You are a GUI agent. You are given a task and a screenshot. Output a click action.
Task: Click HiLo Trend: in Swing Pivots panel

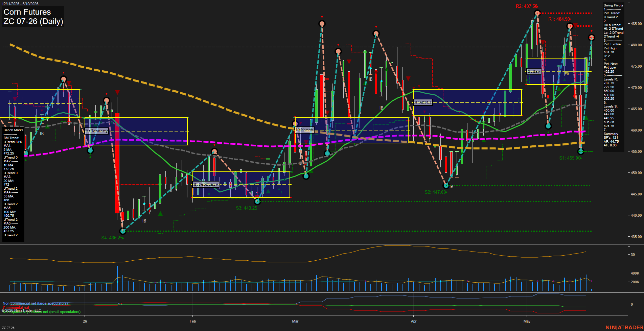613,25
